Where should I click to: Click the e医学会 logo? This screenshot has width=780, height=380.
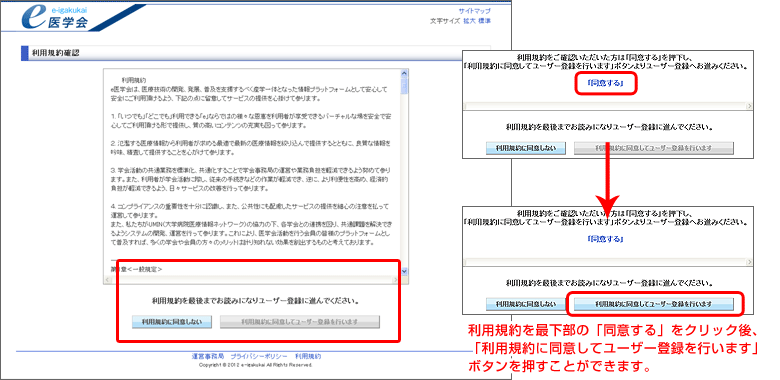coord(56,17)
